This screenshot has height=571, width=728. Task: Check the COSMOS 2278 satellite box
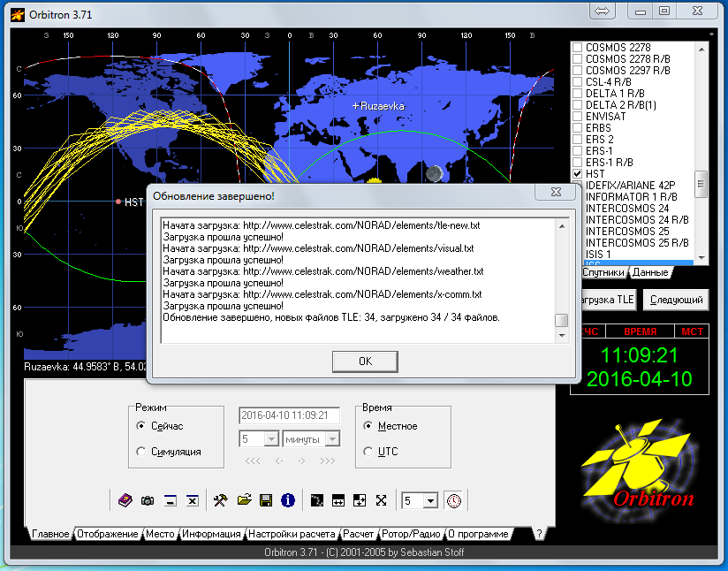pyautogui.click(x=578, y=48)
